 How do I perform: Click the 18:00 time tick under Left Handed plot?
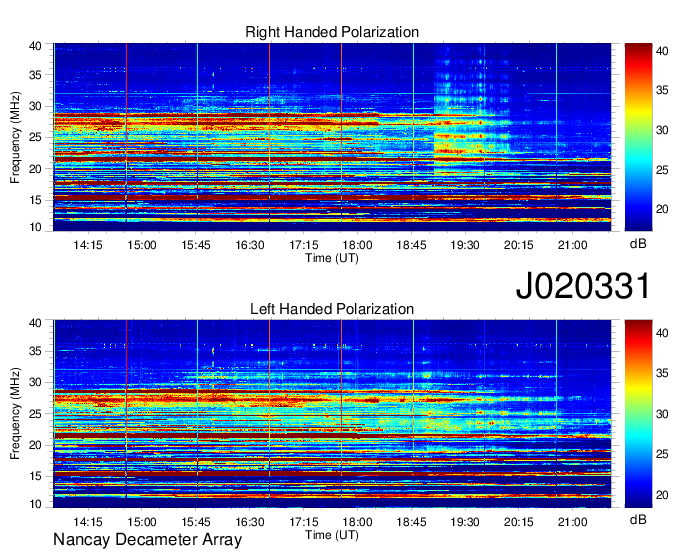[357, 522]
